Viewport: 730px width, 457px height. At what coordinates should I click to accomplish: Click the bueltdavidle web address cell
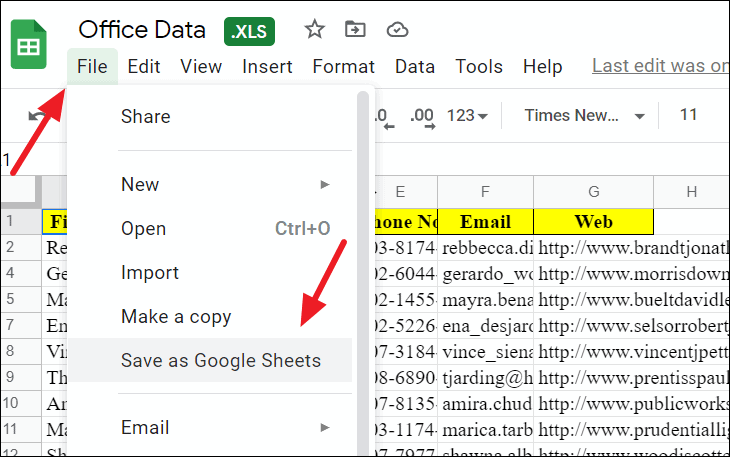pos(632,300)
